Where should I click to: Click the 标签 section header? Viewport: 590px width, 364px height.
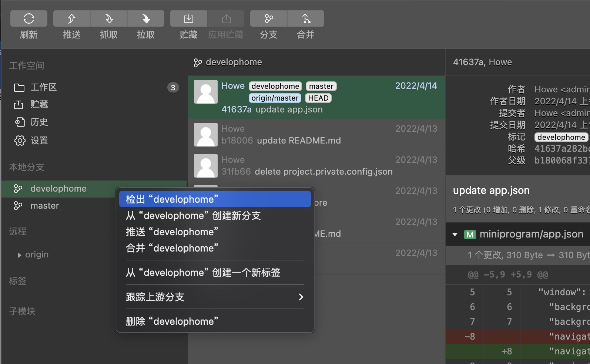coord(18,281)
